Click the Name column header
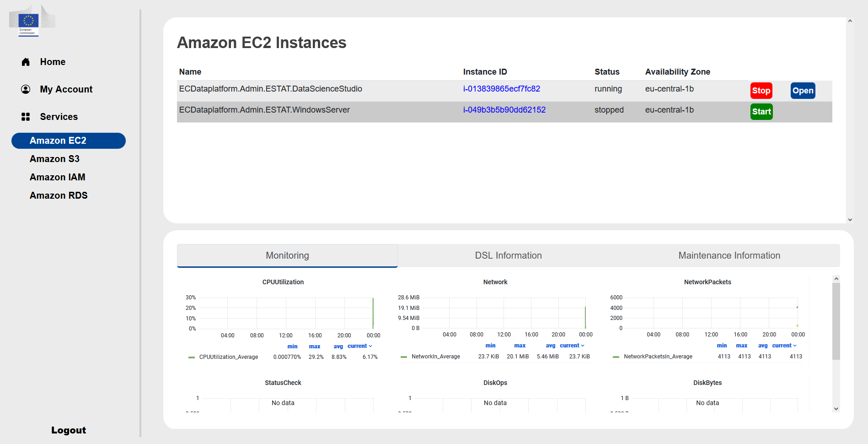The height and width of the screenshot is (444, 868). (190, 72)
